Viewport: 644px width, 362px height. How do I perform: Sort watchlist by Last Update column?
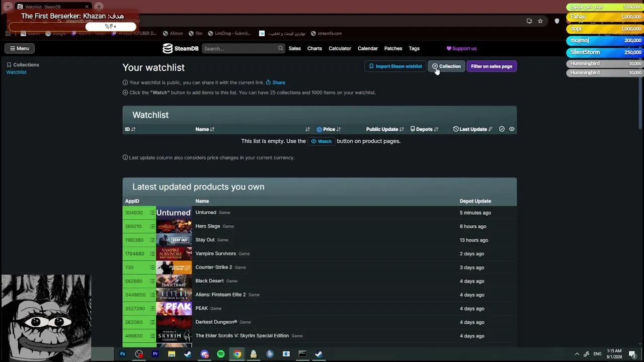[x=473, y=129]
